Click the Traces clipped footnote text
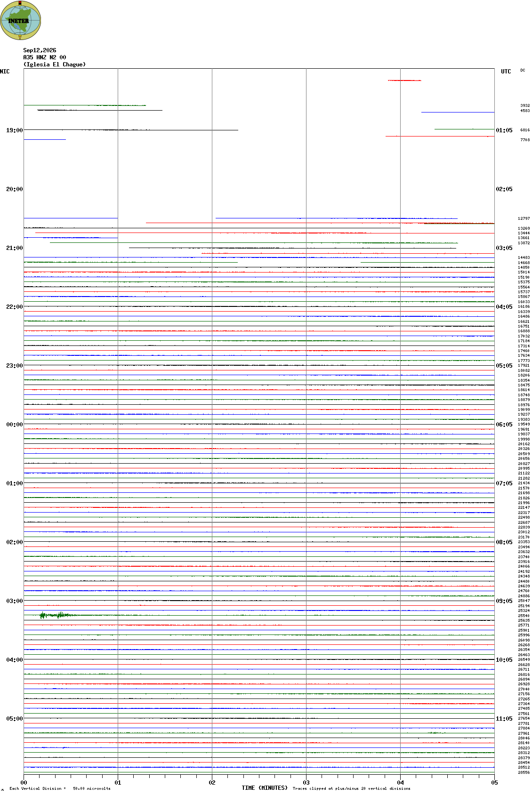Screen dimensions: 532x795 coord(351,788)
